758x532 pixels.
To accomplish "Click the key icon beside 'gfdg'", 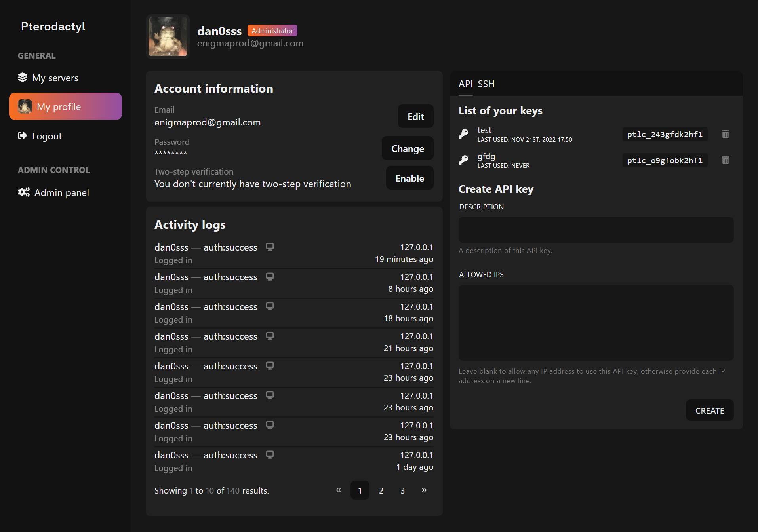I will pos(463,160).
